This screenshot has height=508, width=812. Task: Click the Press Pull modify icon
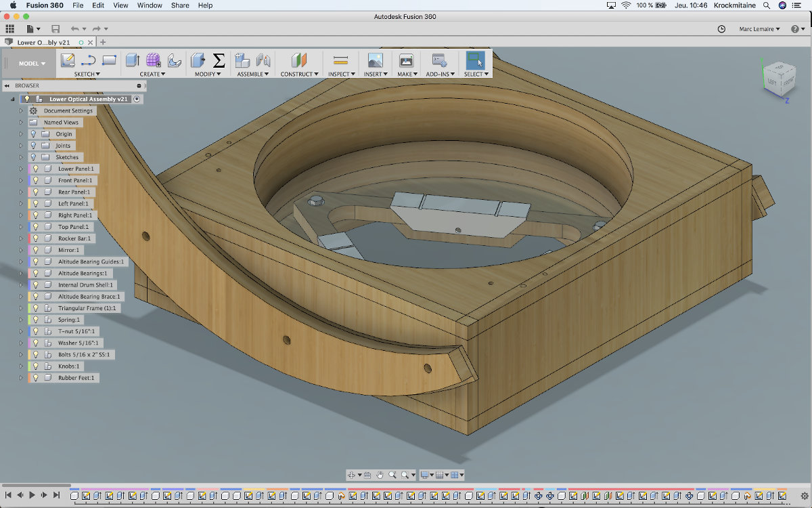[198, 60]
